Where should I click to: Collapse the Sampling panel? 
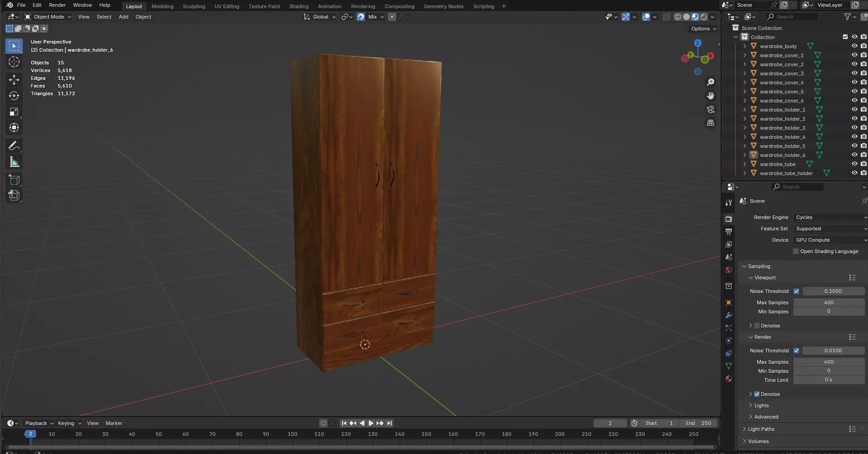pyautogui.click(x=745, y=266)
